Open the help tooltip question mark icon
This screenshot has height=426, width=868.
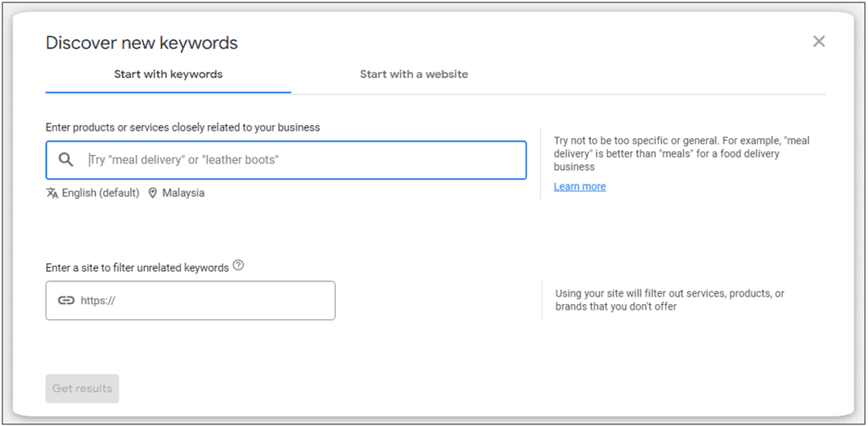pyautogui.click(x=238, y=266)
